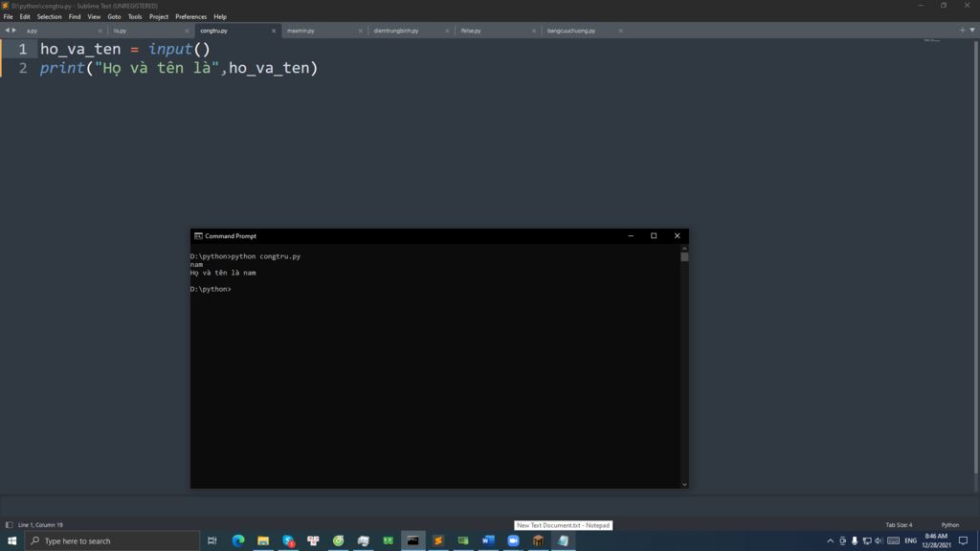
Task: Open the touch keyboard tray icon
Action: (x=894, y=541)
